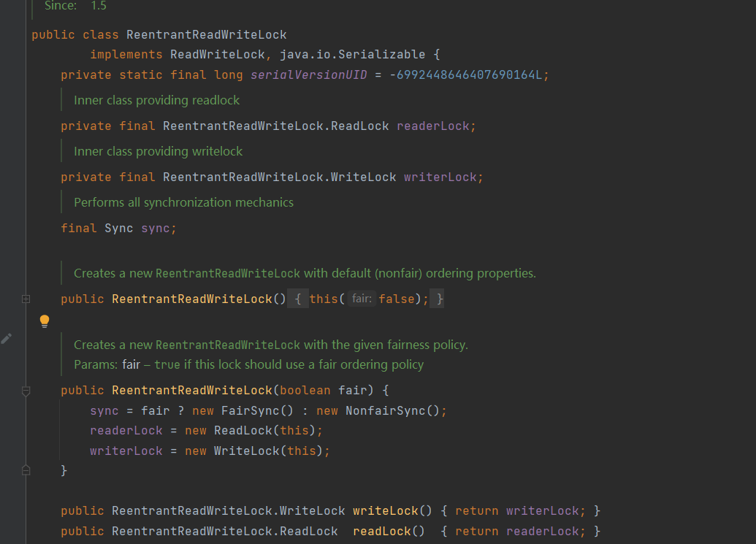756x544 pixels.
Task: Click the plus fold marker in the gutter
Action: pyautogui.click(x=26, y=299)
